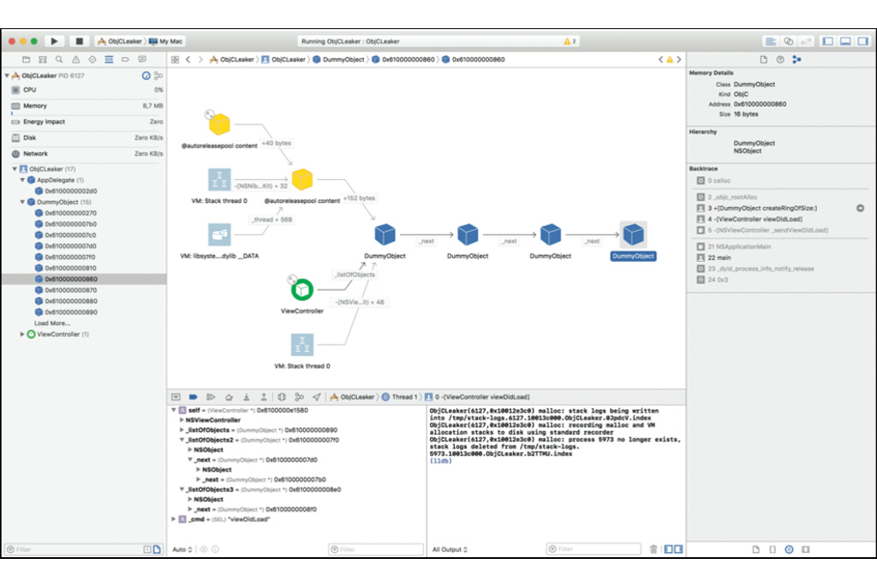
Task: Click Load More... in object list
Action: coord(52,324)
